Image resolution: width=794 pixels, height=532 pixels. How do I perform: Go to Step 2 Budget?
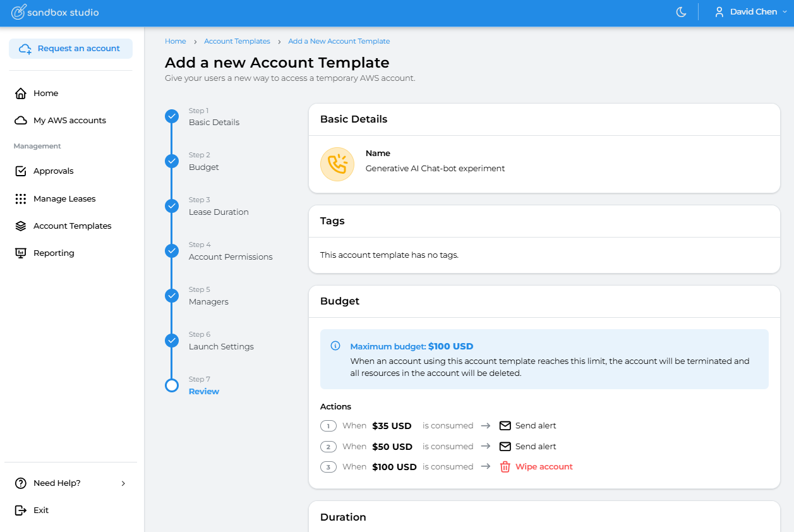203,167
